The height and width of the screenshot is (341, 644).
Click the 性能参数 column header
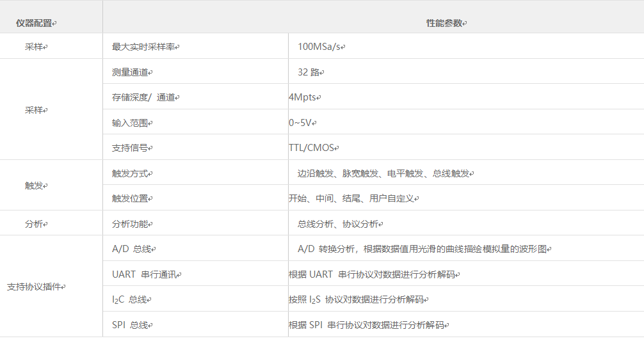[x=446, y=23]
